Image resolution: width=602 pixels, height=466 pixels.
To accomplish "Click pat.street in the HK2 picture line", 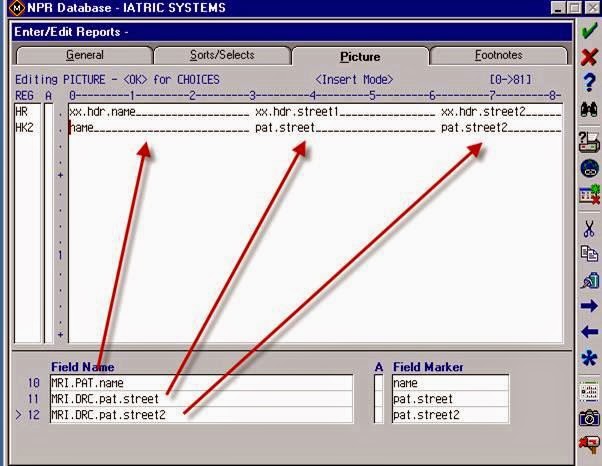I will click(x=285, y=127).
